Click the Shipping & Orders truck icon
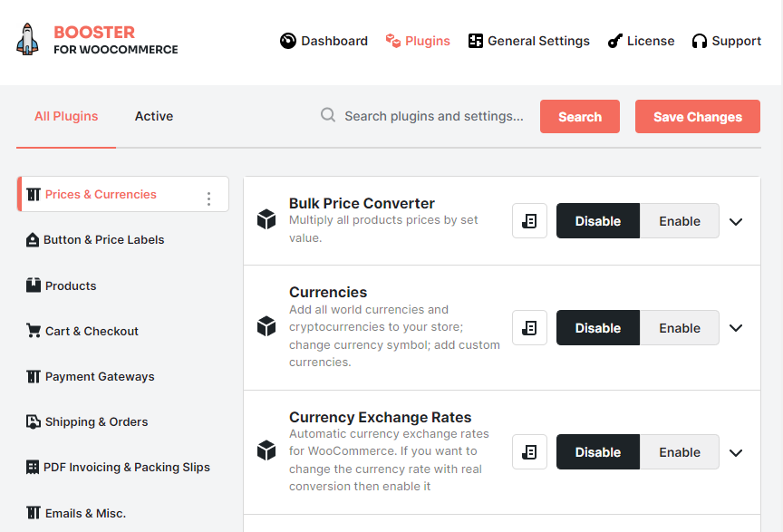Screen dimensions: 783x532 click(34, 421)
